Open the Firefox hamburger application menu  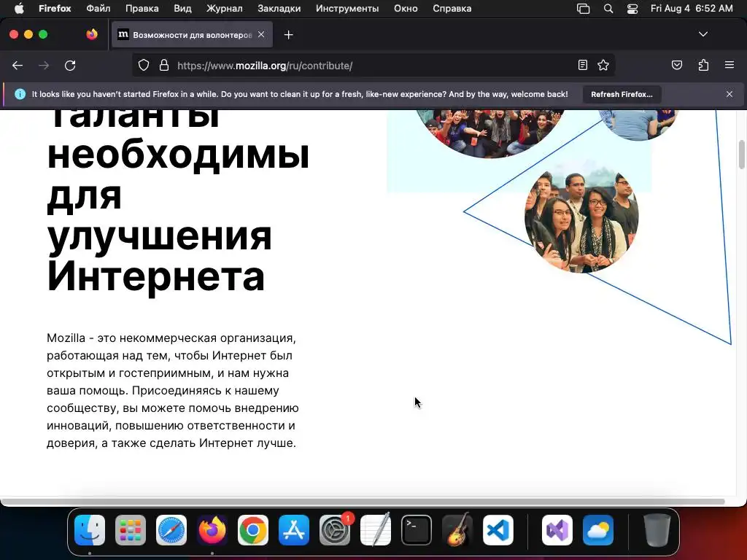point(729,65)
